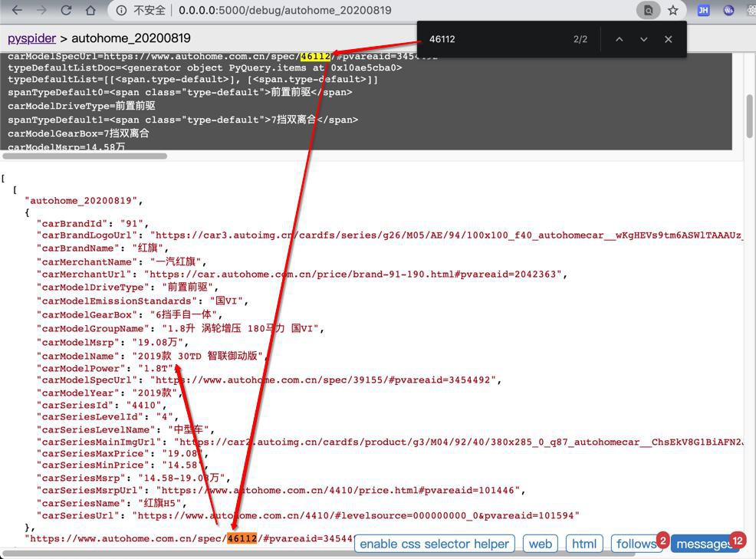Click the "carSeriesLevelId": "4" line
756x559 pixels.
click(x=107, y=416)
